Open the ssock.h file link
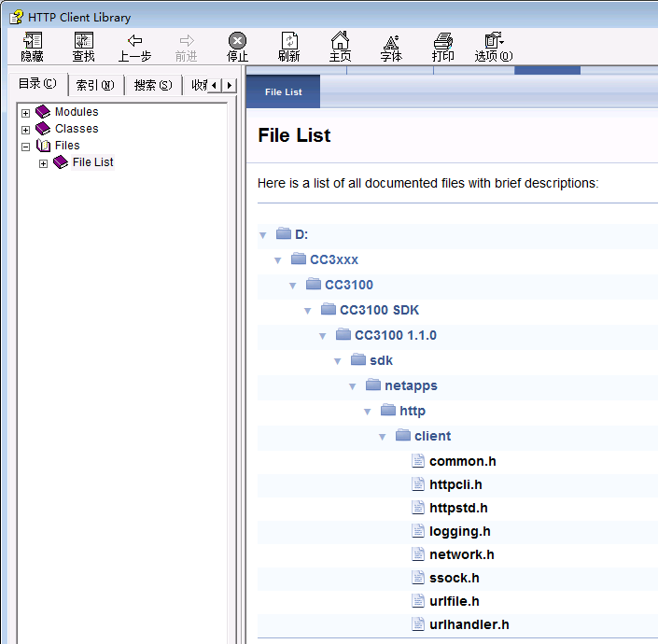658x644 pixels. pos(454,578)
